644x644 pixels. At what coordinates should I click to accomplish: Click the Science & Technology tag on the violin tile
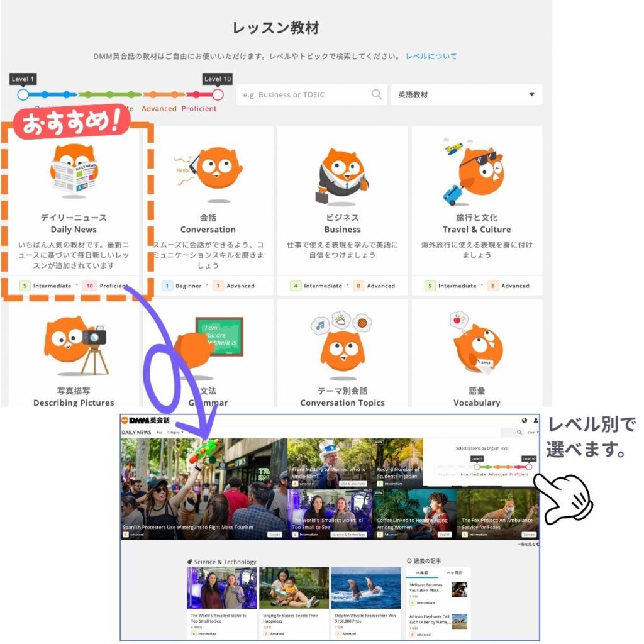[x=348, y=535]
